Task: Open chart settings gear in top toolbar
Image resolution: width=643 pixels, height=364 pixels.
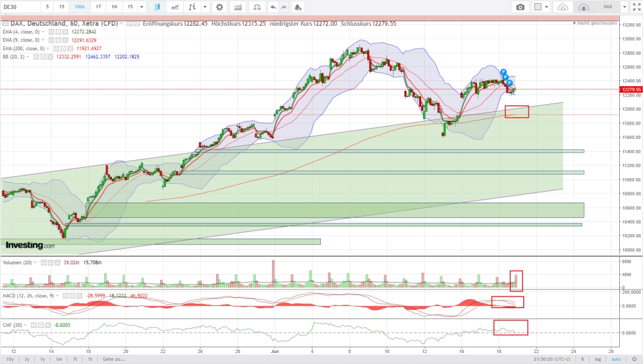Action: [x=220, y=7]
